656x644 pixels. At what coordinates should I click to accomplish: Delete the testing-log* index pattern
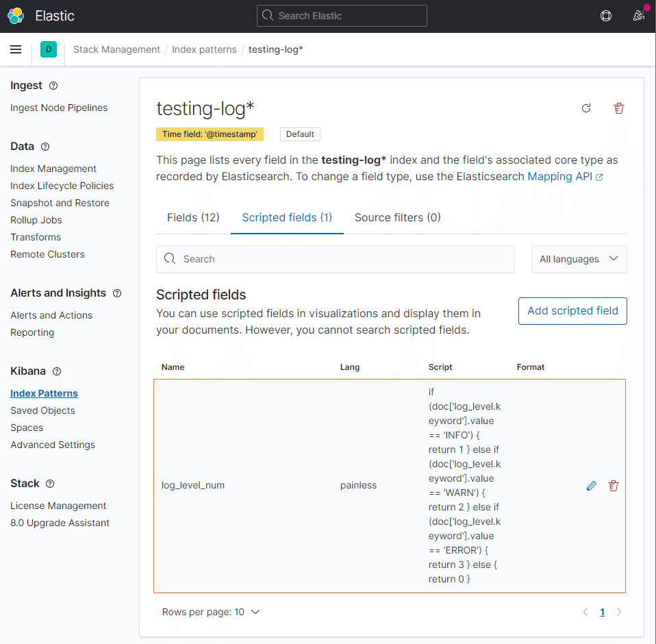click(x=619, y=108)
